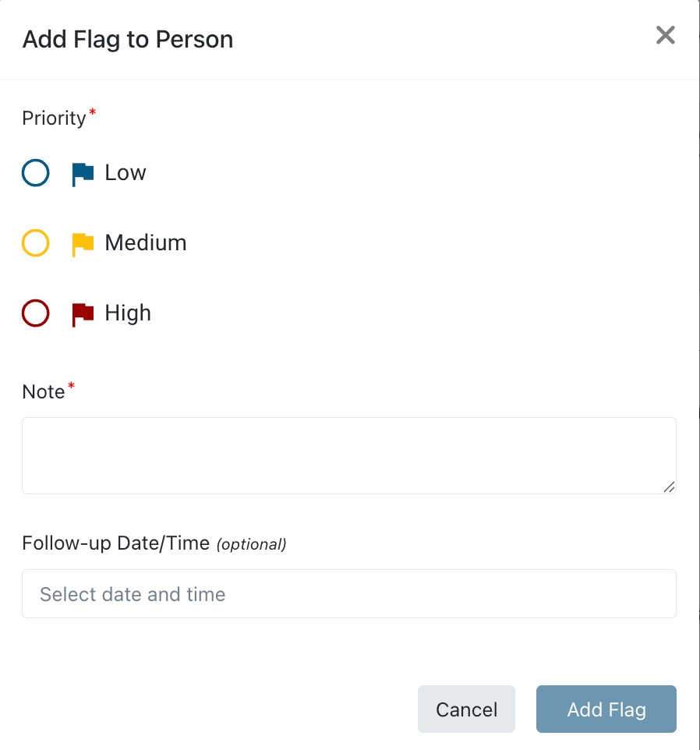This screenshot has height=750, width=700.
Task: Focus the Note text area
Action: click(348, 455)
